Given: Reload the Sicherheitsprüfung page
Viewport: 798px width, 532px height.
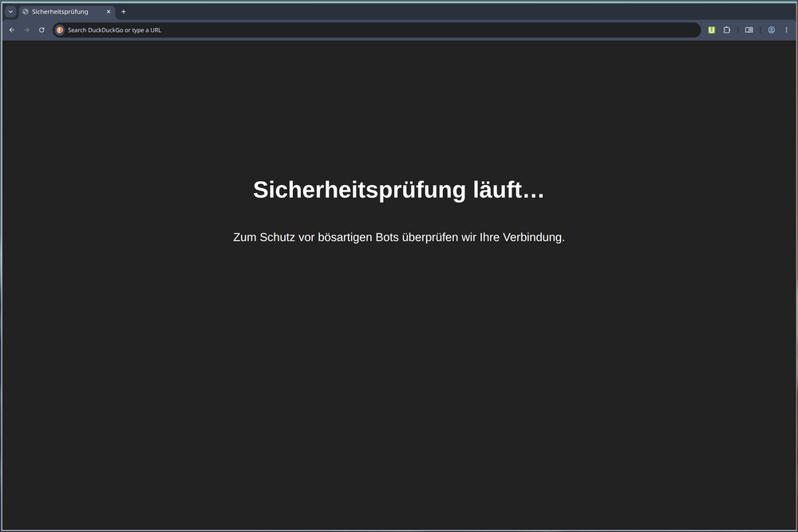Looking at the screenshot, I should (41, 30).
